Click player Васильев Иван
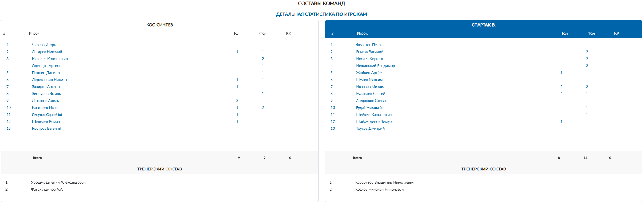 45,107
